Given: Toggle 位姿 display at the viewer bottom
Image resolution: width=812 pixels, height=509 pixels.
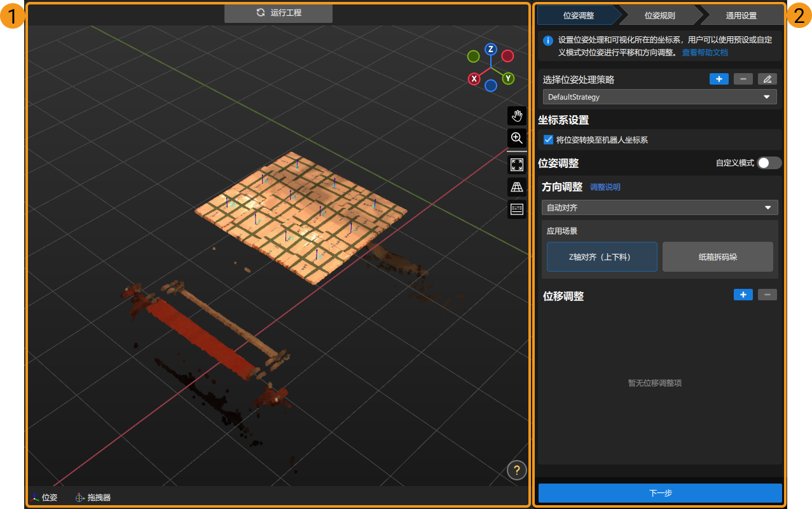Looking at the screenshot, I should (x=44, y=498).
